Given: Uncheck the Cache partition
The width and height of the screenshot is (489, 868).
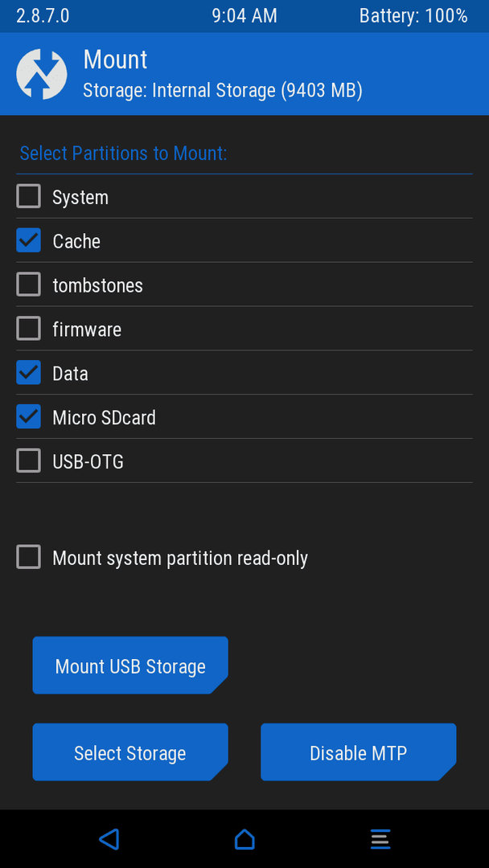Looking at the screenshot, I should point(28,240).
